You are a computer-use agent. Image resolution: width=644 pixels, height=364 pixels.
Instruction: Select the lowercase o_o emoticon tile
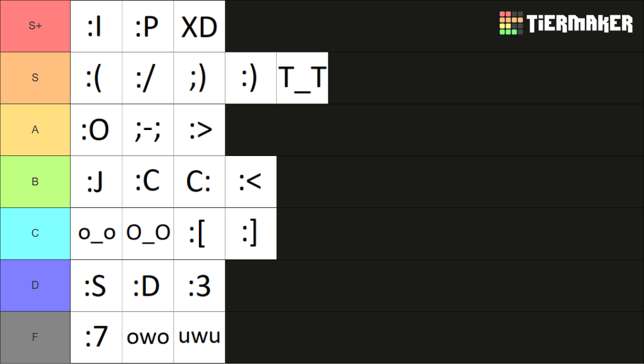96,233
